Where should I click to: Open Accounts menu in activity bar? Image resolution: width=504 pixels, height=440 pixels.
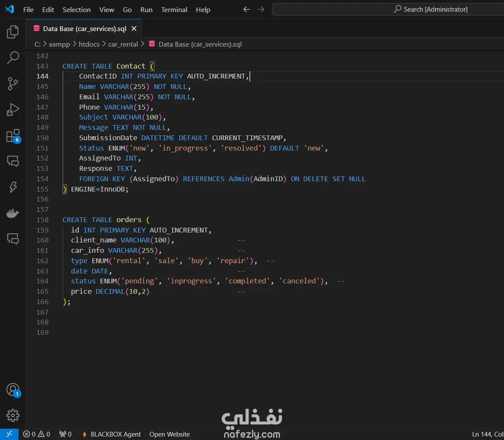[x=13, y=390]
